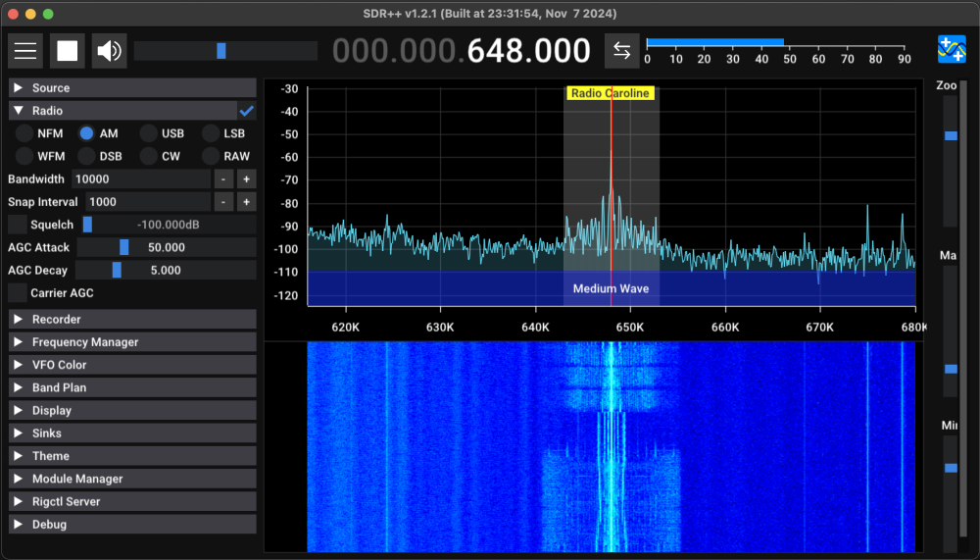Click the SDR++ logo icon at top right
The width and height of the screenshot is (980, 560).
point(952,50)
